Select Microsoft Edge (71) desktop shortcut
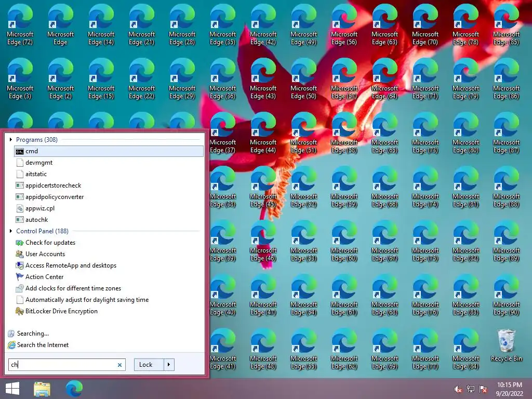Viewport: 532px width, 399px height. click(425, 79)
